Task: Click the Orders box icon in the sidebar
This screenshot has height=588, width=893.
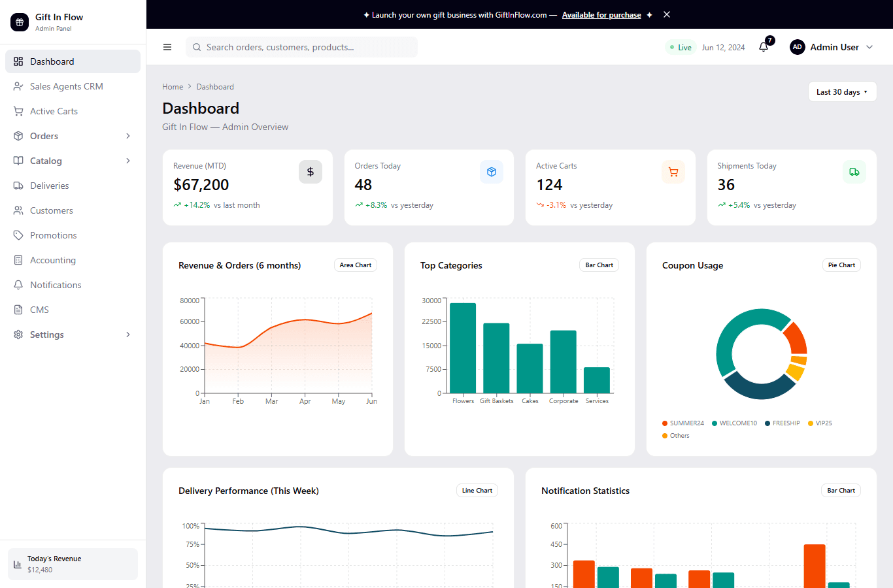Action: point(18,136)
